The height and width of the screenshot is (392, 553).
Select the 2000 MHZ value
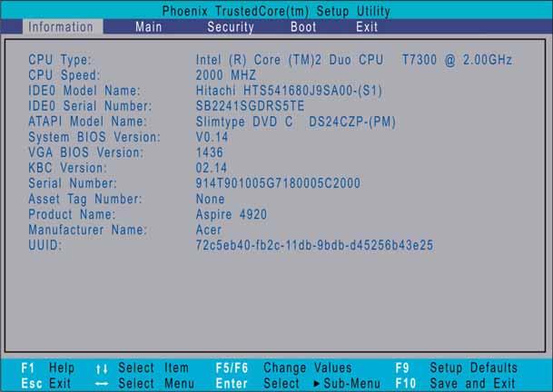coord(226,75)
